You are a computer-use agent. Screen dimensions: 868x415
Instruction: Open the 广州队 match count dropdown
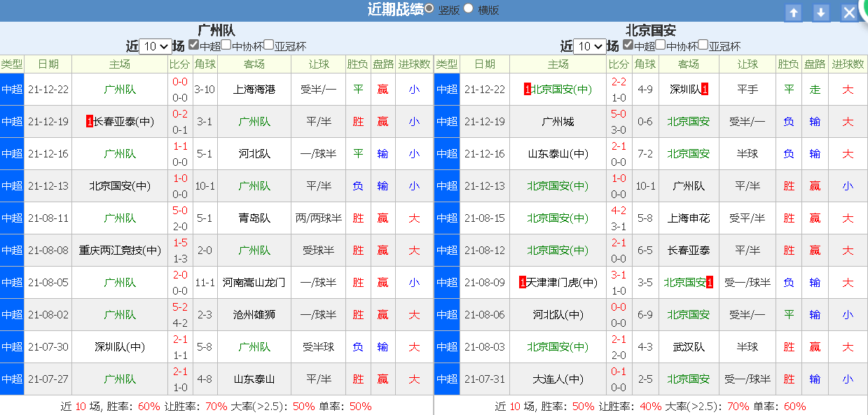[156, 46]
